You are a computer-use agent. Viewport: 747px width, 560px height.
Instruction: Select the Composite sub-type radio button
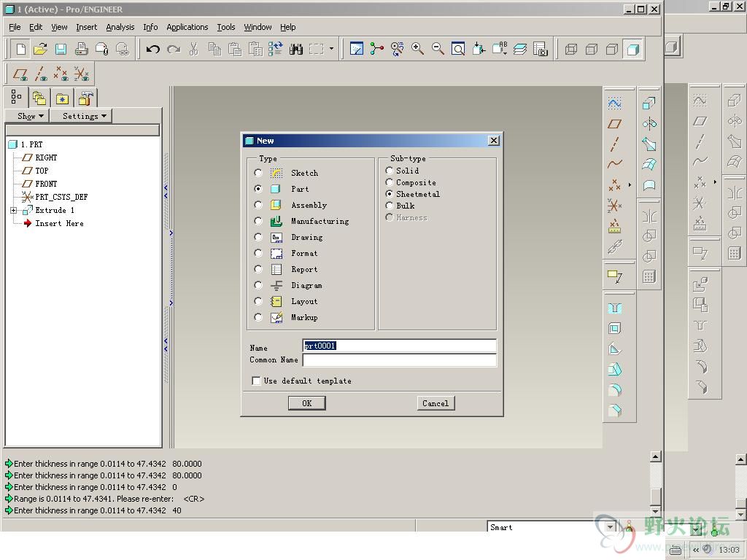point(390,182)
